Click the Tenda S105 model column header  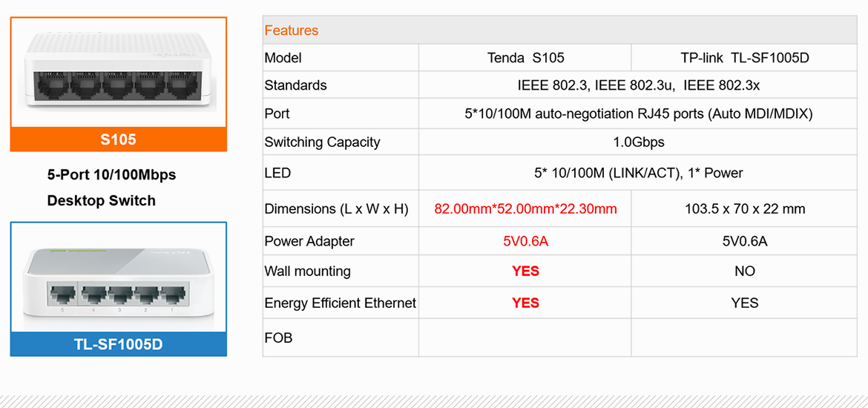(x=525, y=58)
